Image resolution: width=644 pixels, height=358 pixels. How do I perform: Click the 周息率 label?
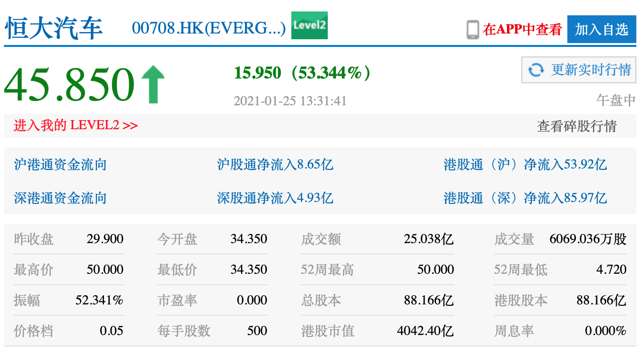click(514, 331)
